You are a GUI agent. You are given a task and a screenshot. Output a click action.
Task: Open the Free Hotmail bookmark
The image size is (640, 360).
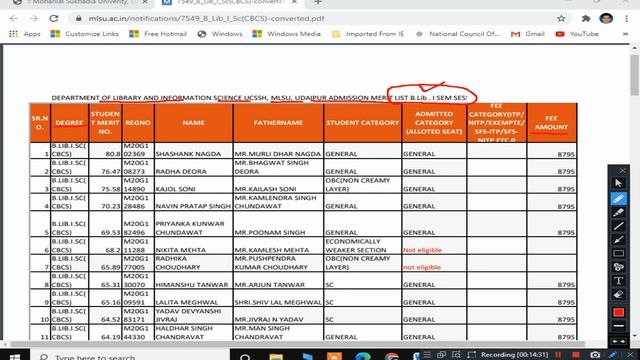(x=158, y=34)
